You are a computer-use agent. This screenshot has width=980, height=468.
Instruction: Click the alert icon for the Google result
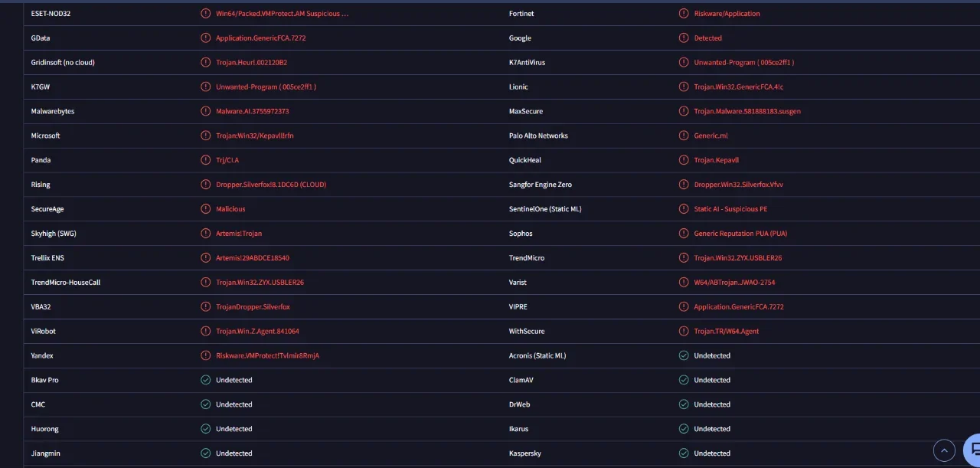[684, 38]
